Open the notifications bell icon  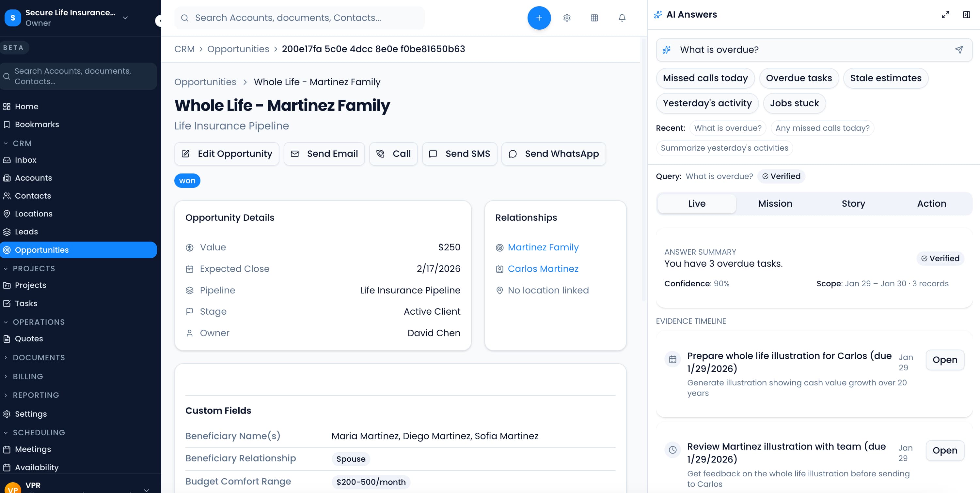pyautogui.click(x=622, y=18)
